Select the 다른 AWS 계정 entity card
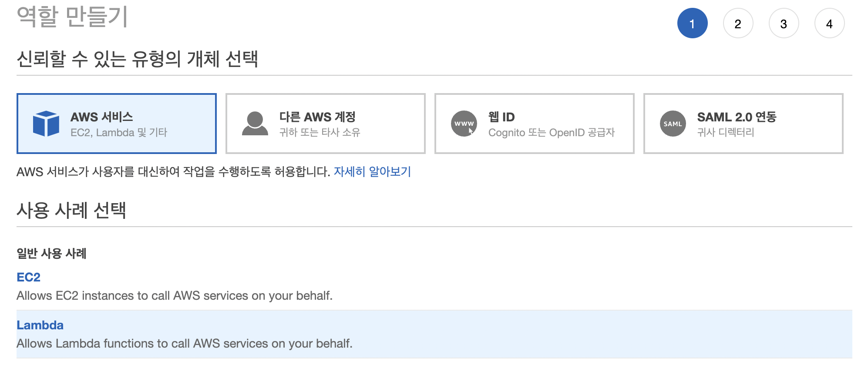The width and height of the screenshot is (868, 375). [326, 124]
